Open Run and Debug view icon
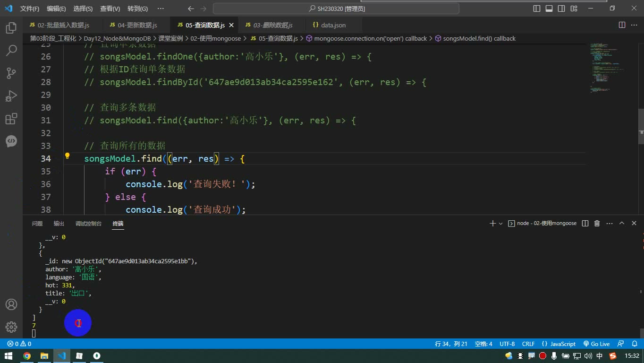Image resolution: width=644 pixels, height=363 pixels. coord(11,95)
